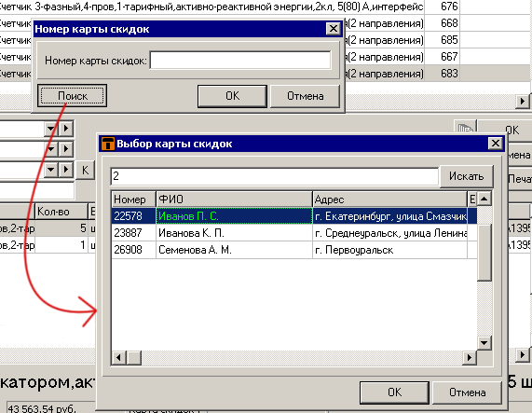Click horizontal scroll right arrow in card list

click(470, 357)
